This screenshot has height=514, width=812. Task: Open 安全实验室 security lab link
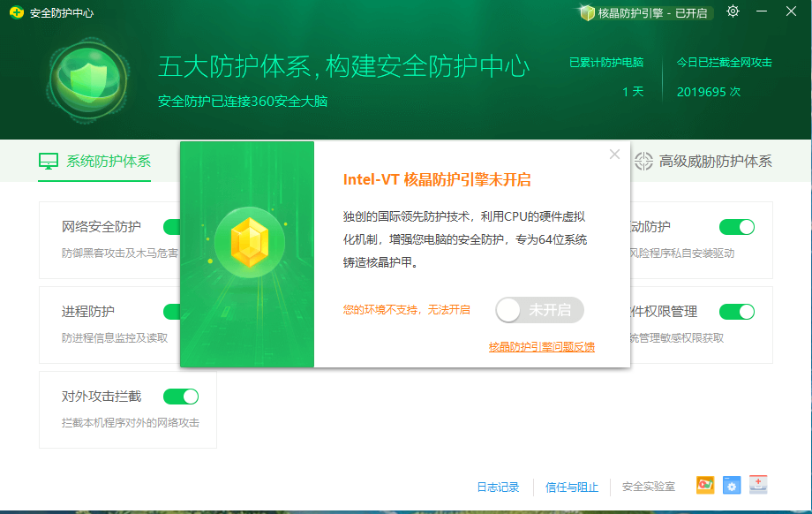coord(649,487)
